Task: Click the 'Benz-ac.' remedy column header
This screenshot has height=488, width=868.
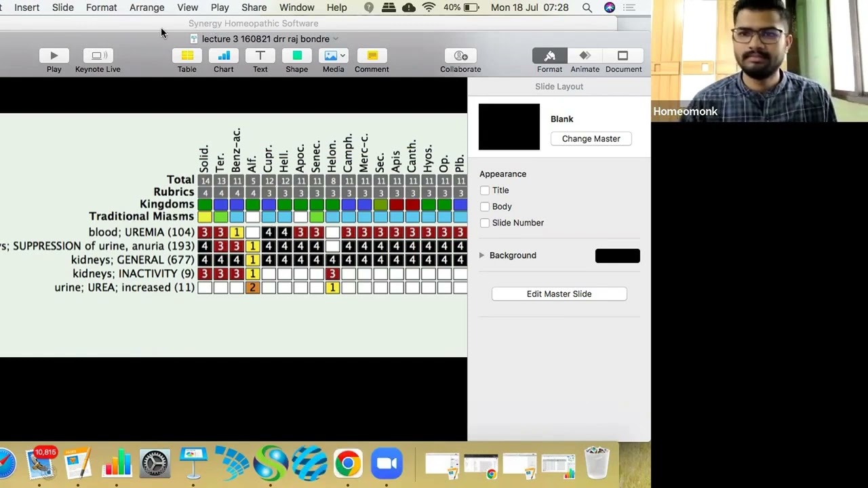Action: [x=236, y=150]
